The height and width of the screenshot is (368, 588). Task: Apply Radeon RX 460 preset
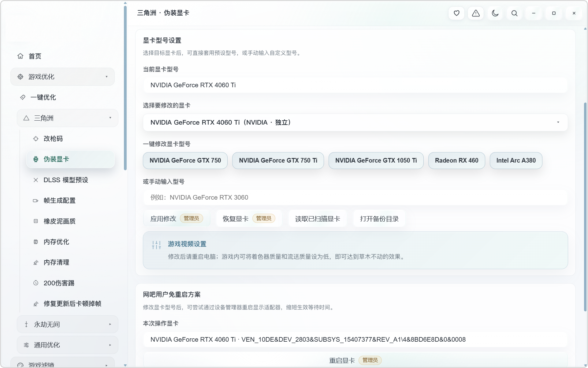point(456,160)
